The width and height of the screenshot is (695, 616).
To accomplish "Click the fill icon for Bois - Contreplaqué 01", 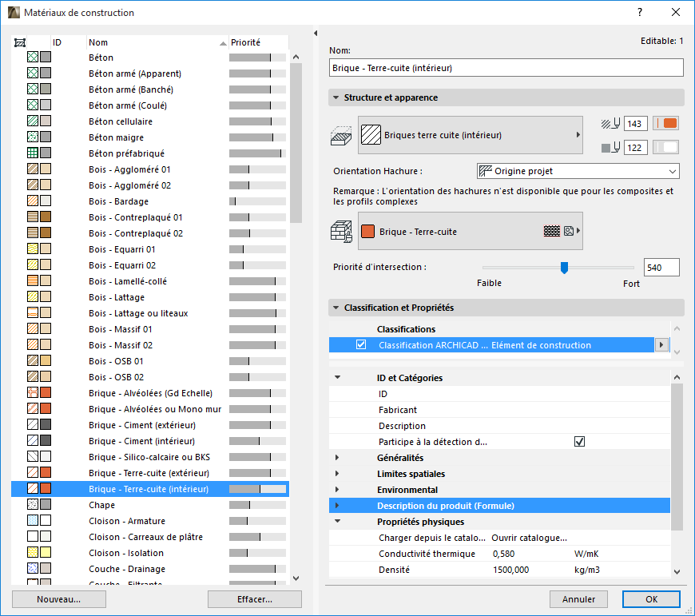I will click(x=33, y=217).
